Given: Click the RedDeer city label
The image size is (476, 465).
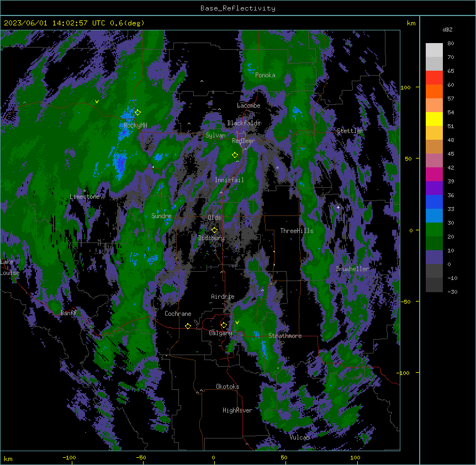Looking at the screenshot, I should pyautogui.click(x=244, y=141).
